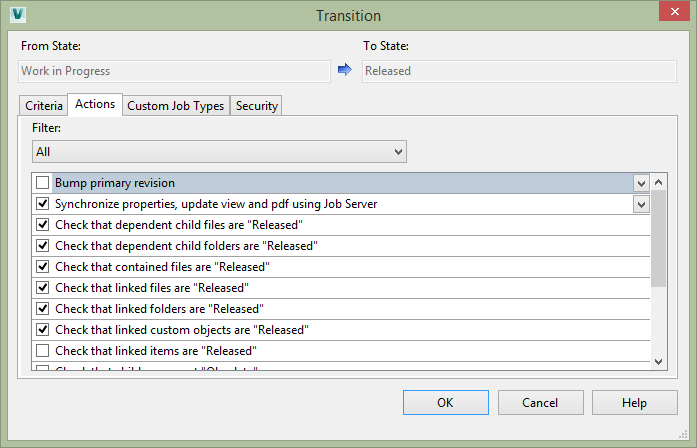The width and height of the screenshot is (697, 448).
Task: Switch to the Criteria tab
Action: (43, 106)
